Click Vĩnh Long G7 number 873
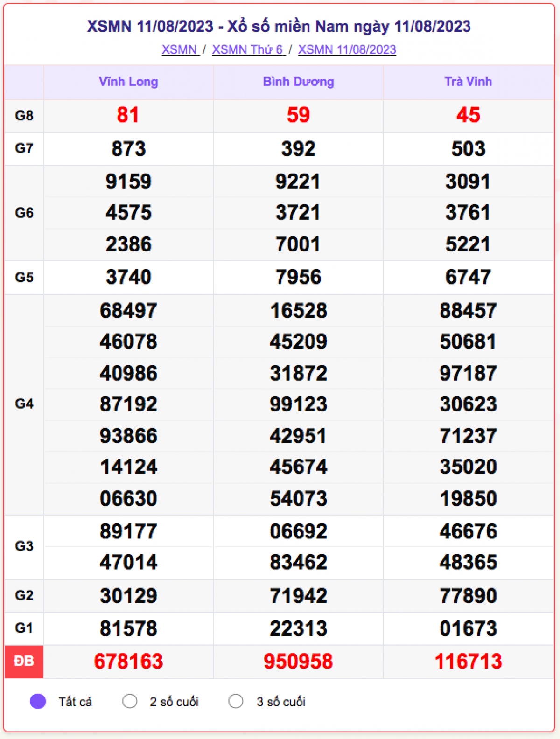 [128, 149]
